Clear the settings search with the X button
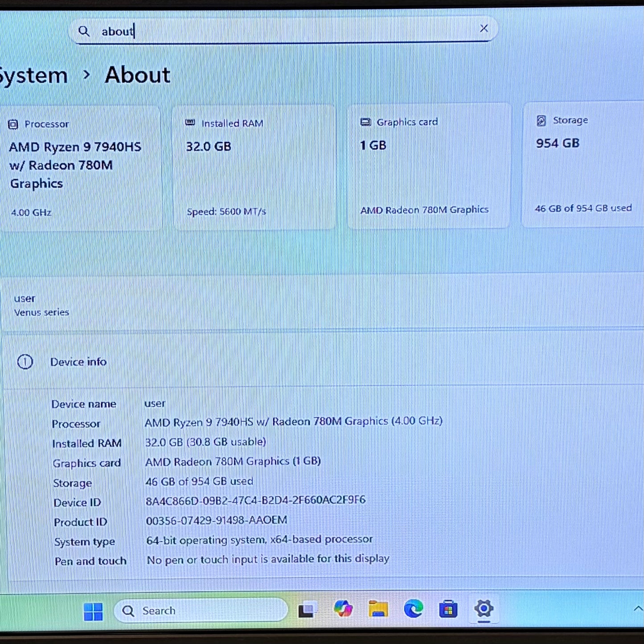The image size is (644, 644). click(484, 29)
